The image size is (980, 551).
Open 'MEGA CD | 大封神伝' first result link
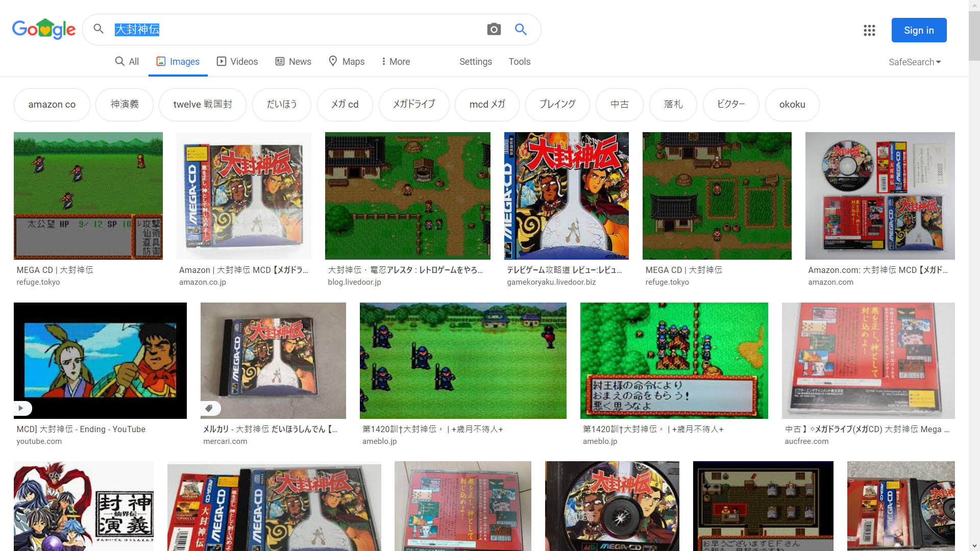coord(55,270)
